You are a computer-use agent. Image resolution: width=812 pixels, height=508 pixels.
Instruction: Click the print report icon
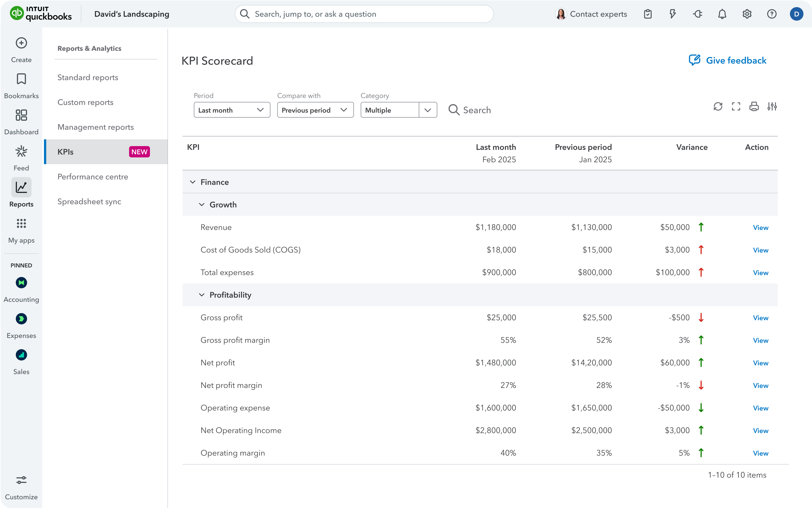(x=754, y=107)
